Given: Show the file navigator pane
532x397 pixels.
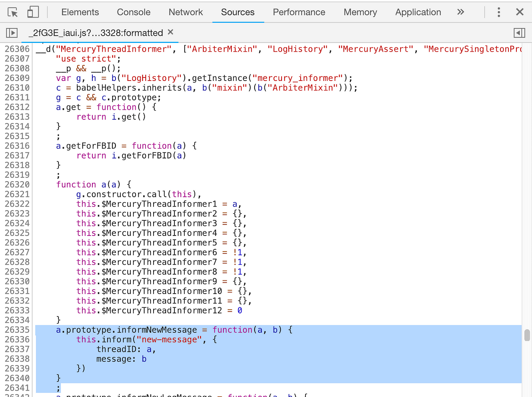Looking at the screenshot, I should [x=12, y=33].
